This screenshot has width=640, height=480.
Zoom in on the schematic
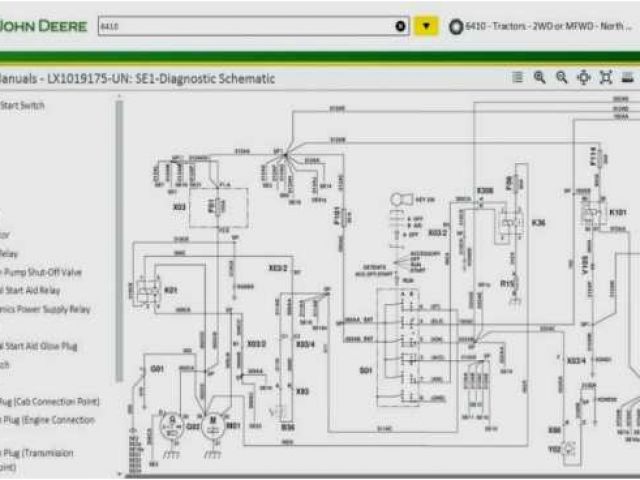[540, 77]
